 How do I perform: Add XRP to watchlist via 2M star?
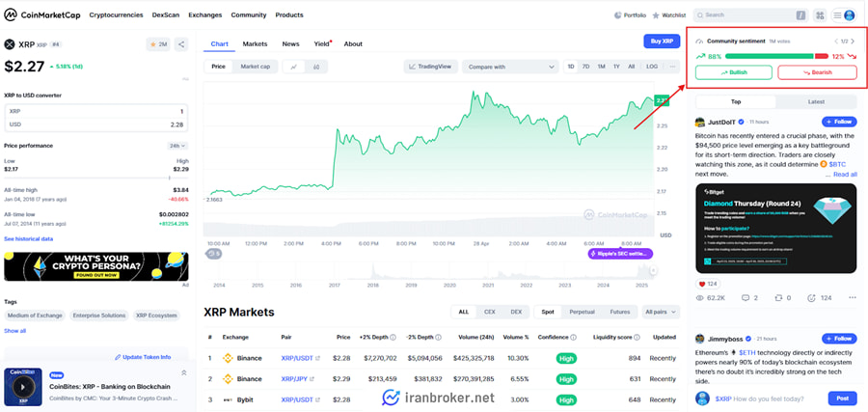158,44
